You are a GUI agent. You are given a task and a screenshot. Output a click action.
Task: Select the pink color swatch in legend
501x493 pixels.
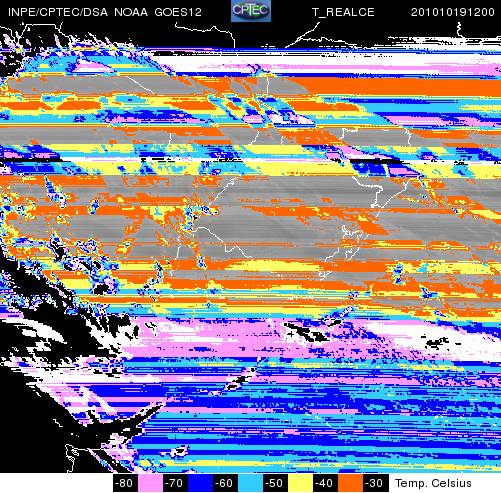pos(150,483)
